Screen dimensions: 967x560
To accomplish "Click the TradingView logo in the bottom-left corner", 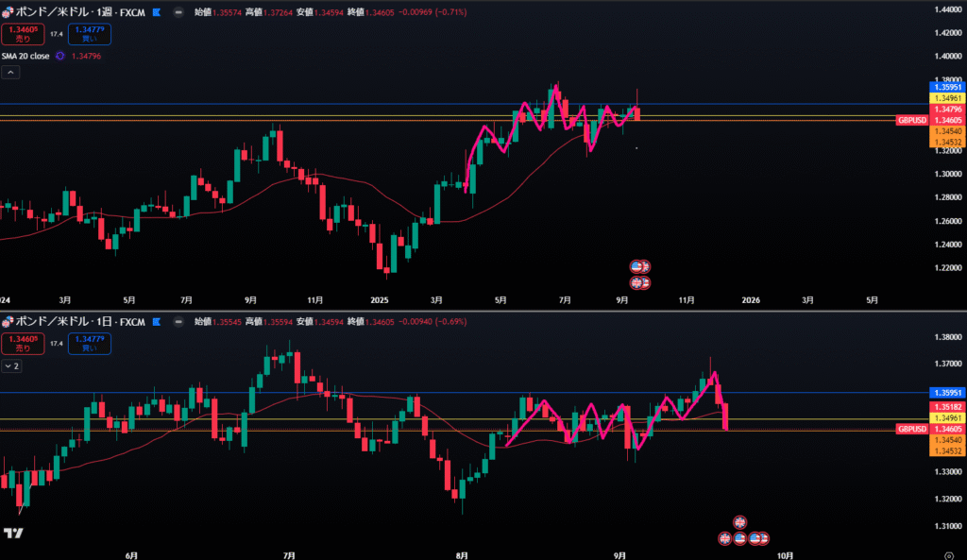I will [x=12, y=534].
